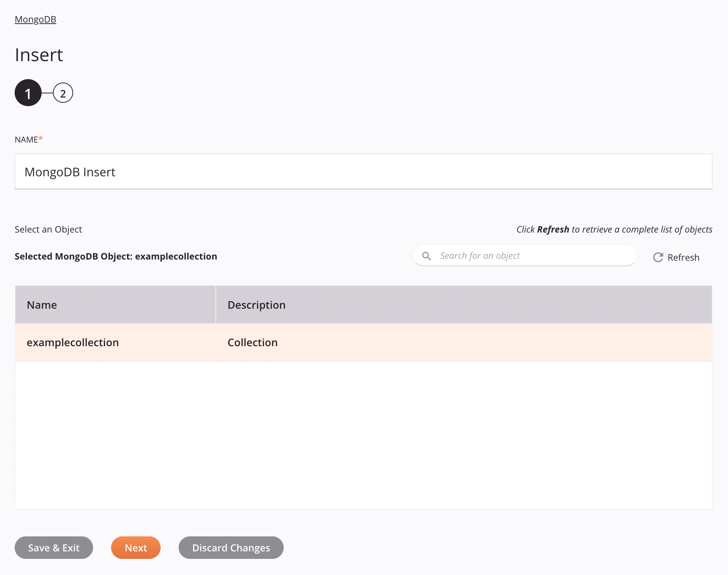Image resolution: width=728 pixels, height=575 pixels.
Task: Click the NAME required field input
Action: [x=364, y=171]
